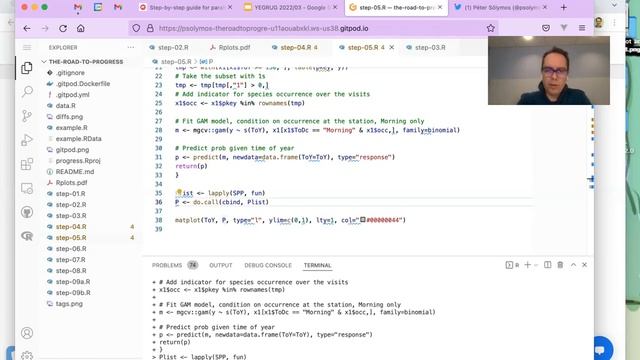The height and width of the screenshot is (360, 640).
Task: Open color picker for #00000044 swatch
Action: tap(362, 220)
